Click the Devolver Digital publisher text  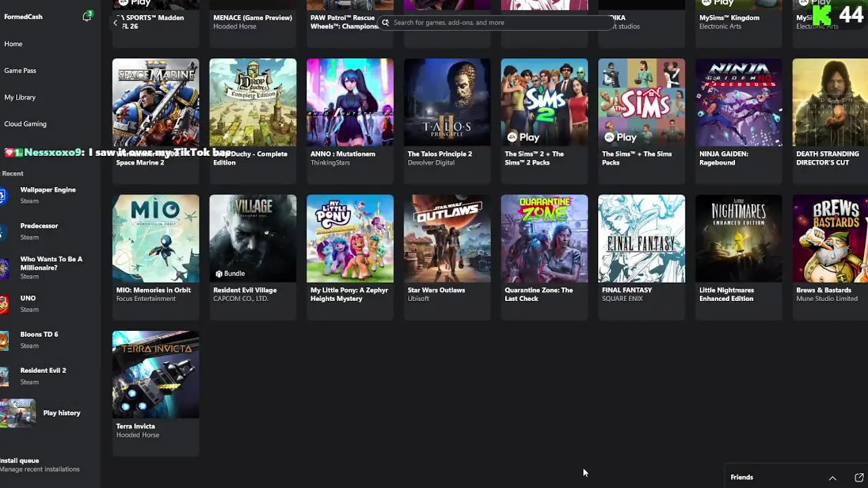click(431, 163)
